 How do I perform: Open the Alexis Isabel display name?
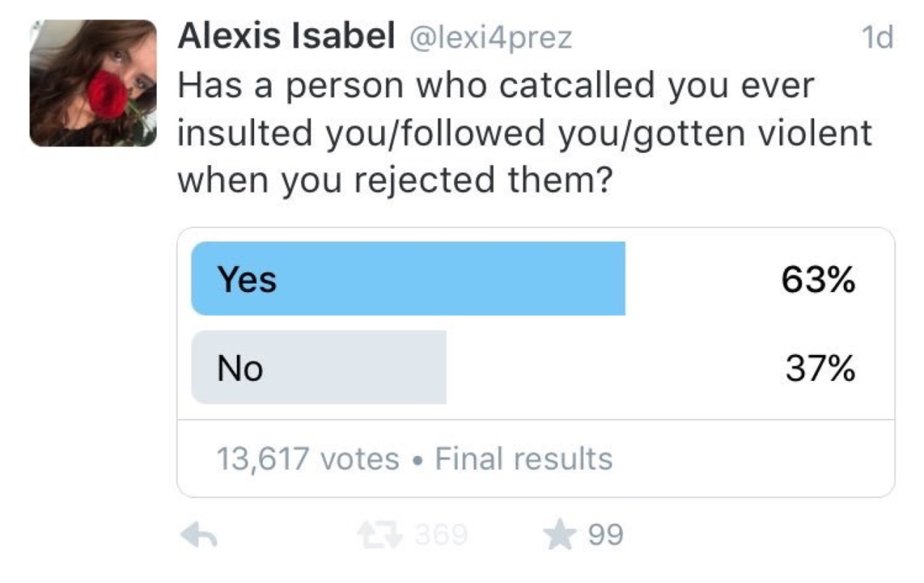[x=284, y=36]
